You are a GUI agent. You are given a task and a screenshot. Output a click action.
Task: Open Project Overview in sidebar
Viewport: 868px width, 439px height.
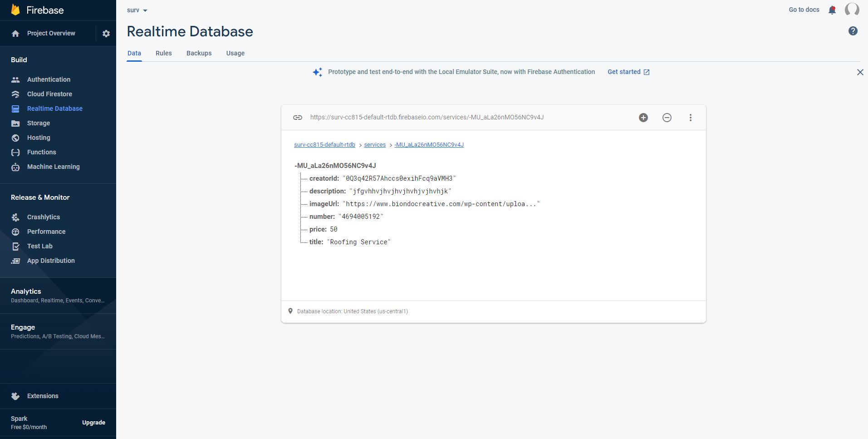click(x=51, y=33)
